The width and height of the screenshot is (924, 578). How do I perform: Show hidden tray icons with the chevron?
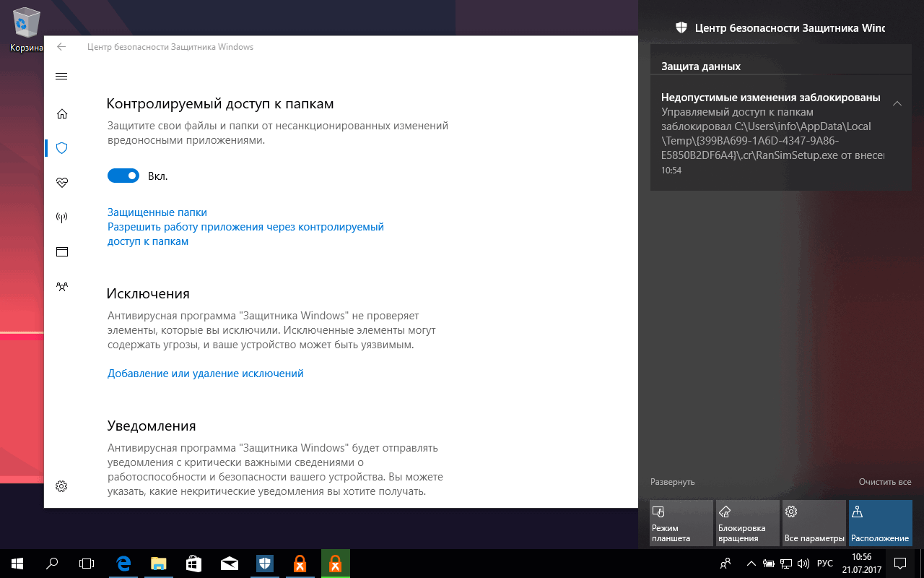tap(751, 563)
